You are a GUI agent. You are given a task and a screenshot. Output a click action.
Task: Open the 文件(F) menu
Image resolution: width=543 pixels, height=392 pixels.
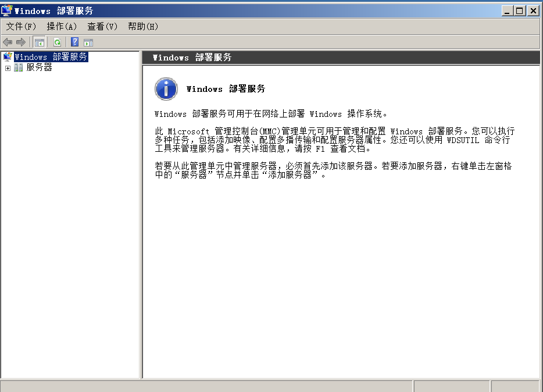[x=21, y=26]
